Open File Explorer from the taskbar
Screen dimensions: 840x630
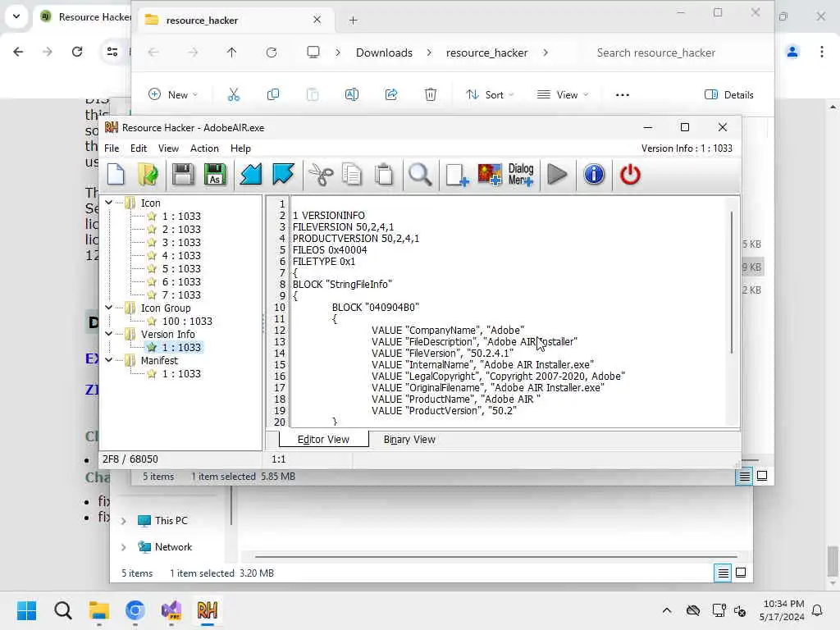click(99, 610)
